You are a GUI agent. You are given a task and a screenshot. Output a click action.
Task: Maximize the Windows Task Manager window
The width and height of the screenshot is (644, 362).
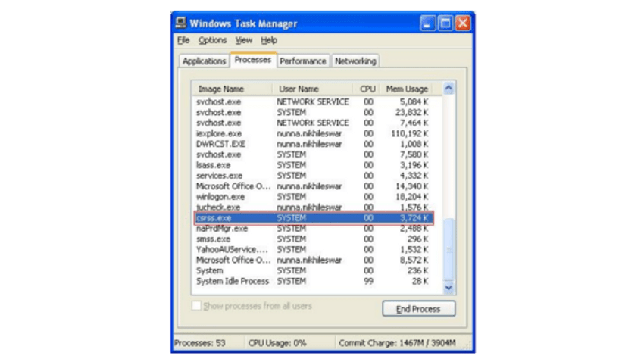[445, 23]
